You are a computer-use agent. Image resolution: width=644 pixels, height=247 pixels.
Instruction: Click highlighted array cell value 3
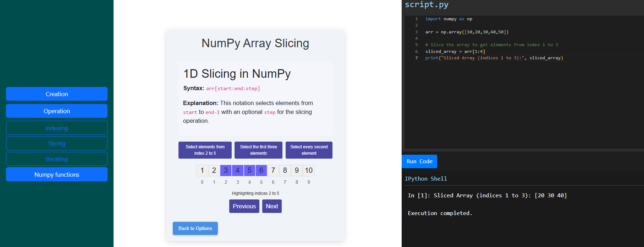[x=226, y=170]
